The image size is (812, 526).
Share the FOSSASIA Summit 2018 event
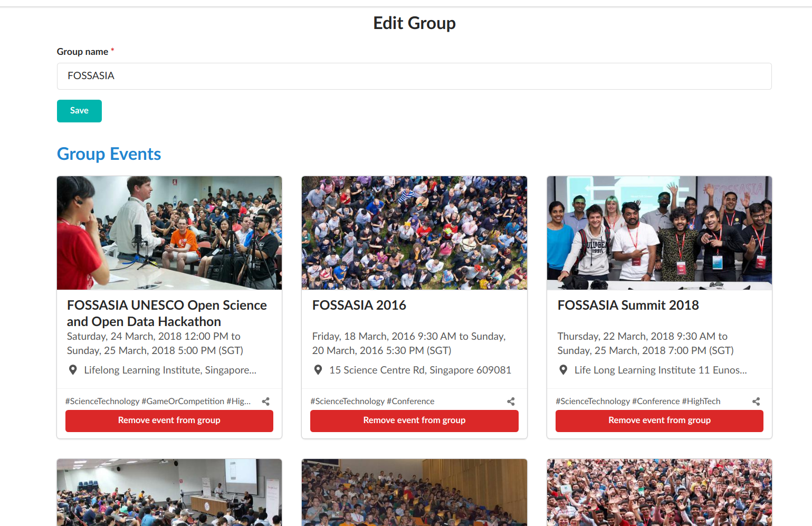[x=756, y=401]
